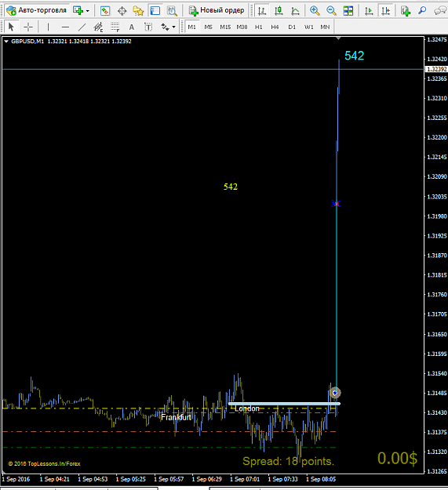Click the TopLessons.In/Forex copyright label

(44, 464)
